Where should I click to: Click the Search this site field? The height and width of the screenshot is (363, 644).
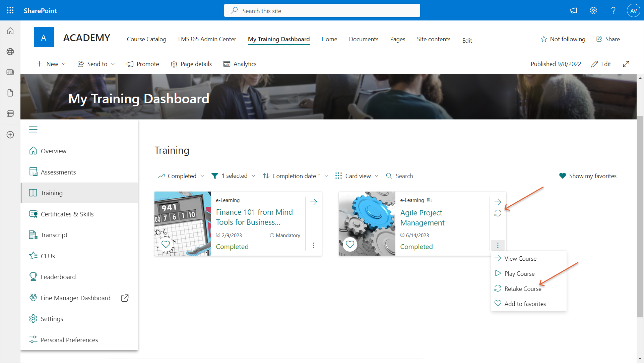click(322, 11)
